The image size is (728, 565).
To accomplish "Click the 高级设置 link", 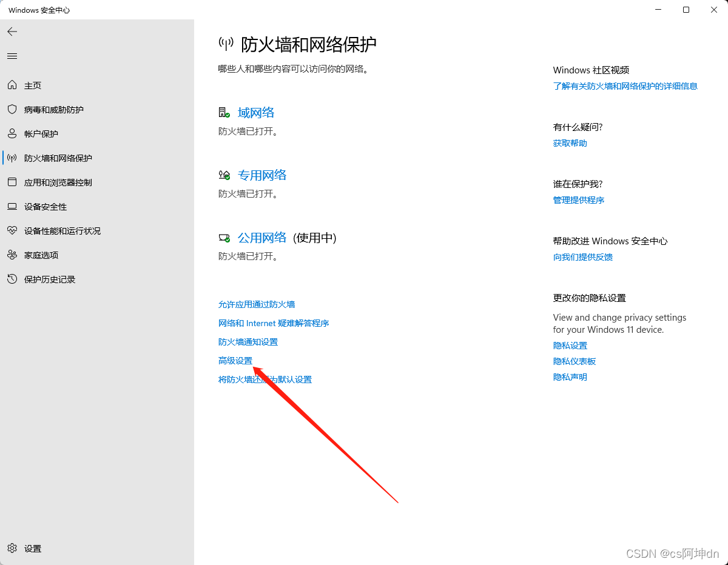I will pyautogui.click(x=235, y=361).
